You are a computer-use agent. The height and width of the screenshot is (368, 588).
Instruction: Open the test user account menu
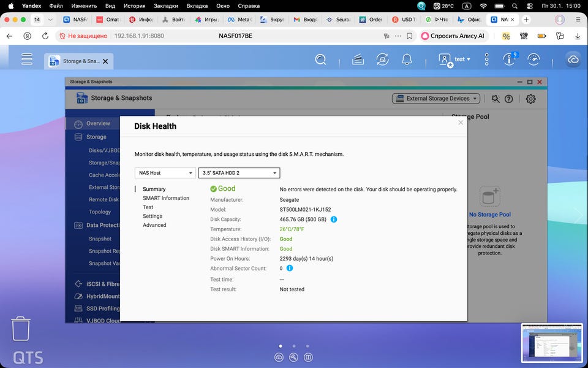point(454,59)
